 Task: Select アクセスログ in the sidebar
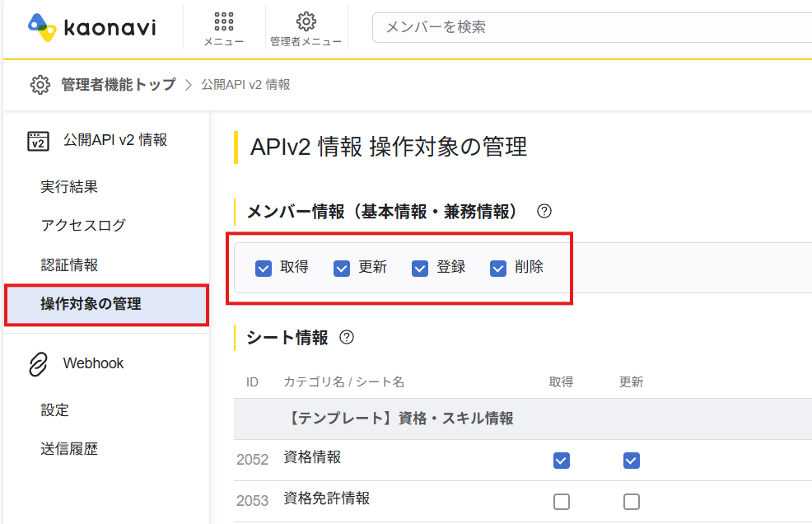pos(83,226)
